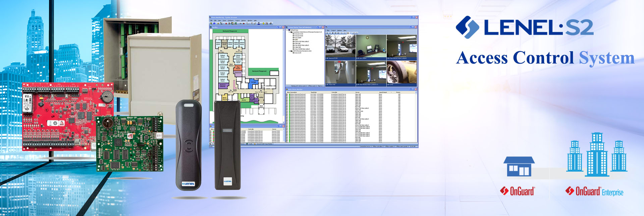644x216 pixels.
Task: Collapse the Default Zone tree node
Action: pos(287,30)
